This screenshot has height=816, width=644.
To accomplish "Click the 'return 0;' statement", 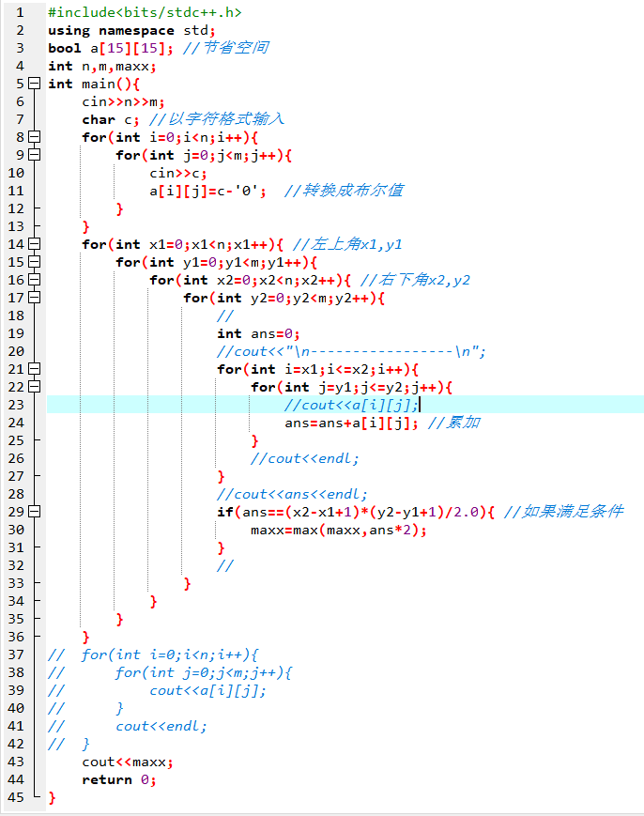I will point(118,779).
